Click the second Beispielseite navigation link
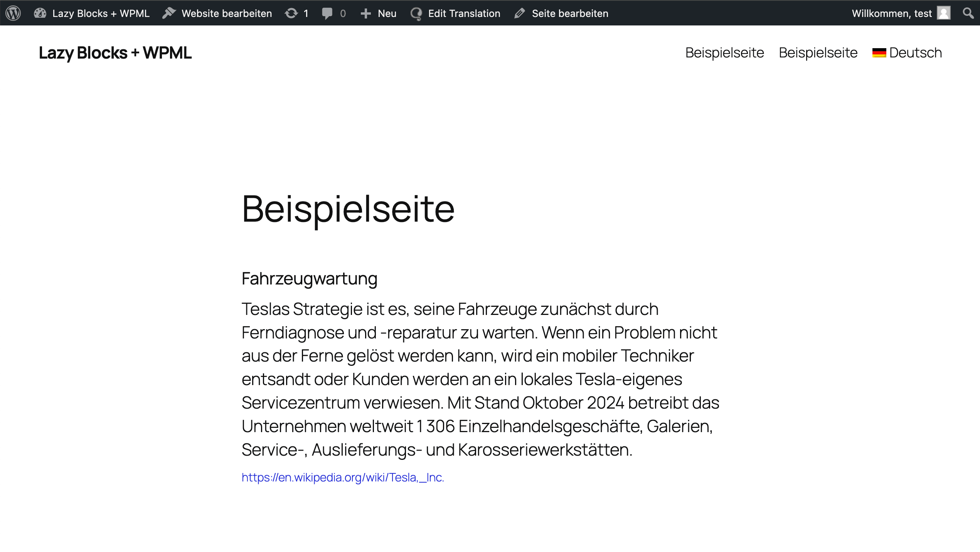Screen dimensions: 980x552 pyautogui.click(x=818, y=52)
